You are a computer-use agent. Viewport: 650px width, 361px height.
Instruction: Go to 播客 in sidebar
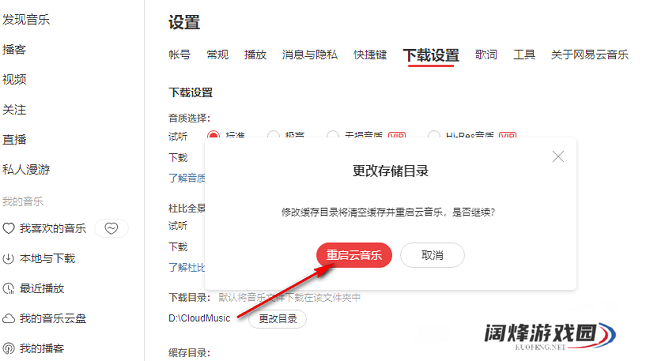coord(15,50)
